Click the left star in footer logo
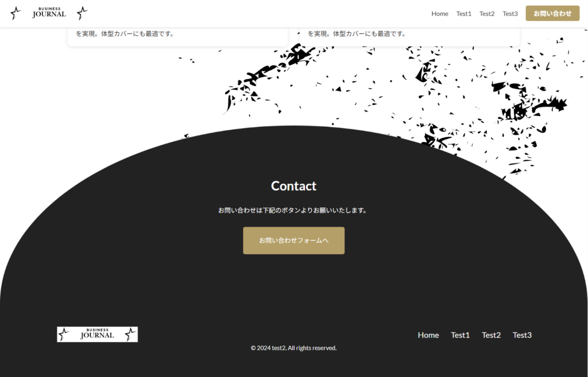 64,335
